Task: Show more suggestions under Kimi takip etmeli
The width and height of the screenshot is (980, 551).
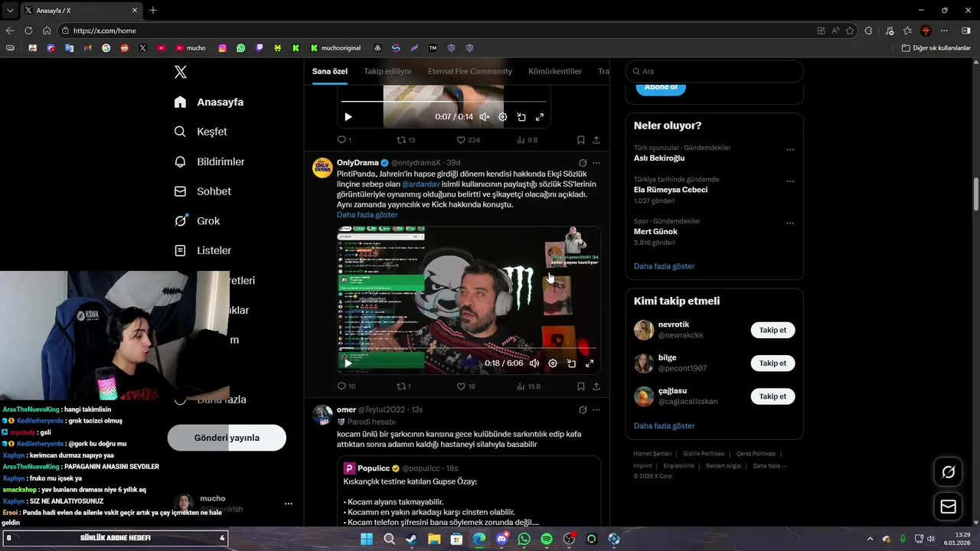Action: [664, 425]
